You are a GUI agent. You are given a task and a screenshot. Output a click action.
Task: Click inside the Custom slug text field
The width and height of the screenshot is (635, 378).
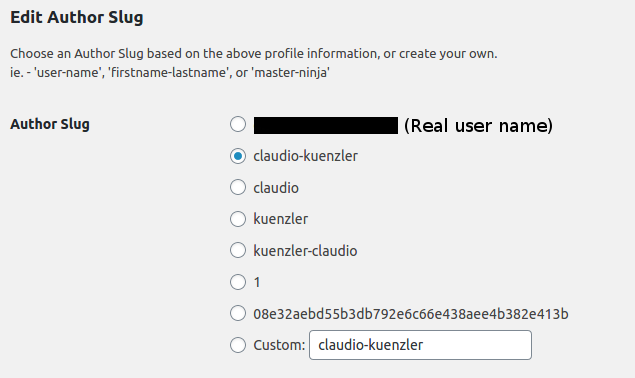click(x=420, y=345)
